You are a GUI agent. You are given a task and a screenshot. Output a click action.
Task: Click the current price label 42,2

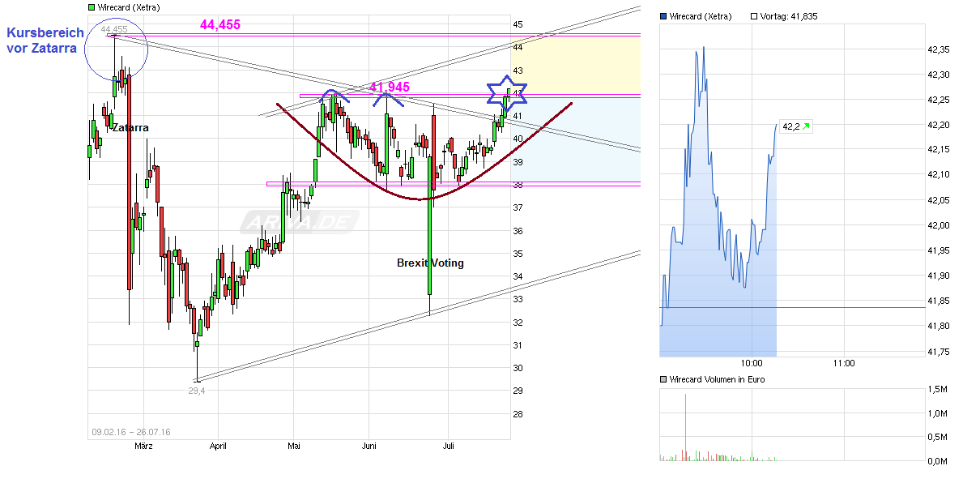(790, 126)
